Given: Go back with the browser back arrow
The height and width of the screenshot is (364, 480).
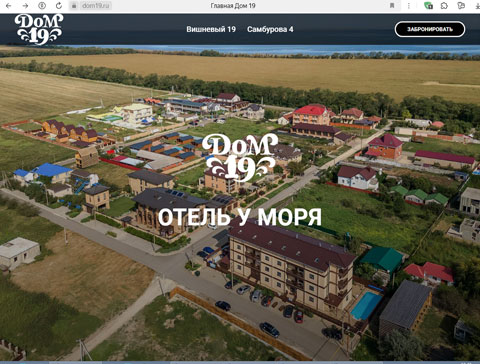Looking at the screenshot, I should pos(9,6).
